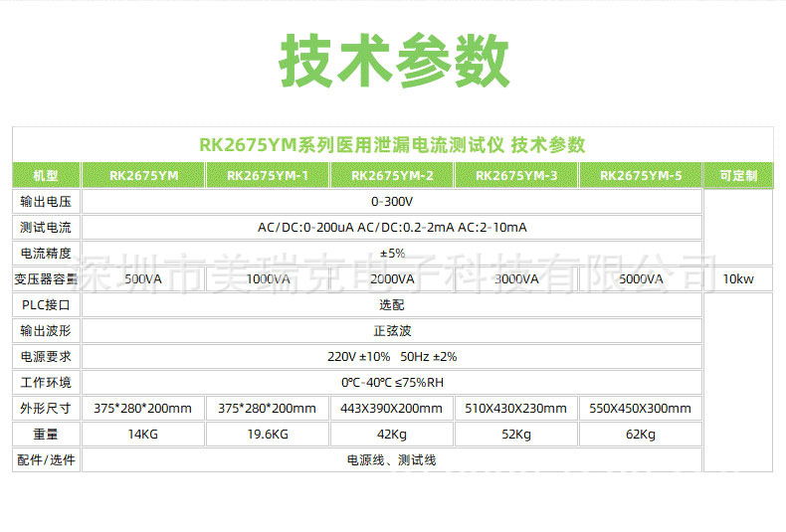Click the RK2675YM系列医用泄漏电流测试仪 table title

click(392, 145)
